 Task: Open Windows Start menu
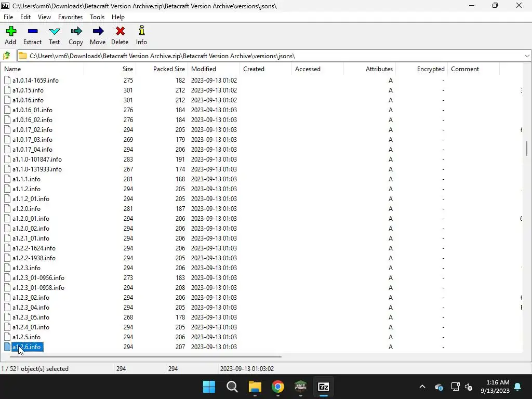click(x=209, y=387)
